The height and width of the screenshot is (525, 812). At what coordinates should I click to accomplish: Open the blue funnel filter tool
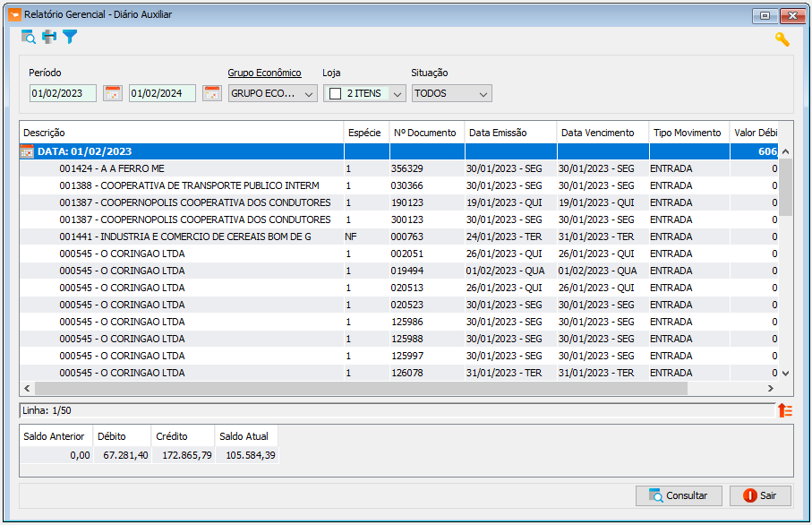coord(70,37)
